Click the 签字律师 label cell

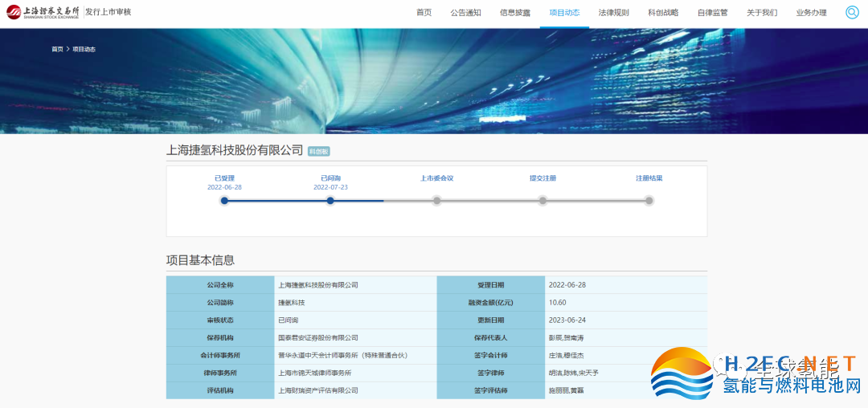tap(491, 373)
